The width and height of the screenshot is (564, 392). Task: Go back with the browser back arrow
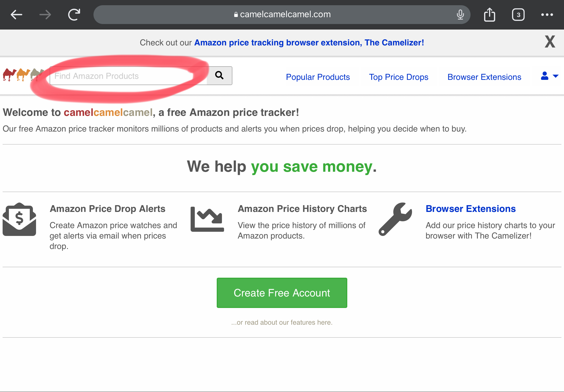(x=16, y=15)
